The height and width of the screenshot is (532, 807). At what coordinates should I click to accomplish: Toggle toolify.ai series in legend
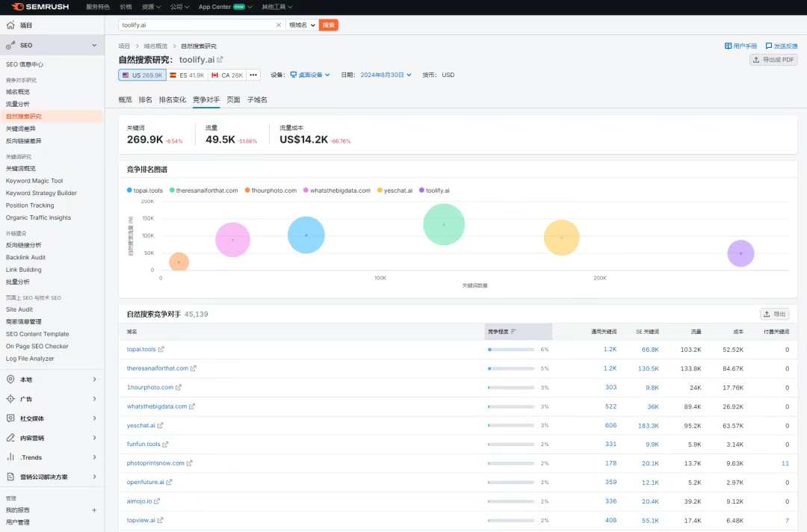click(x=434, y=191)
